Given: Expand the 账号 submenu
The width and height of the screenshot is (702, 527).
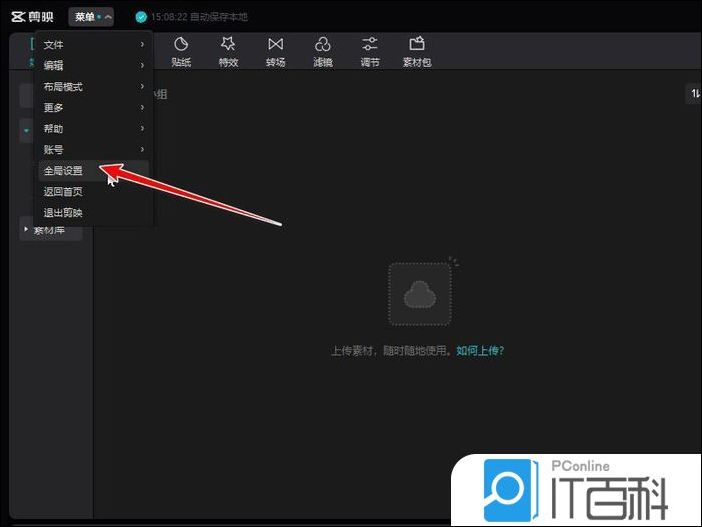Looking at the screenshot, I should [94, 150].
